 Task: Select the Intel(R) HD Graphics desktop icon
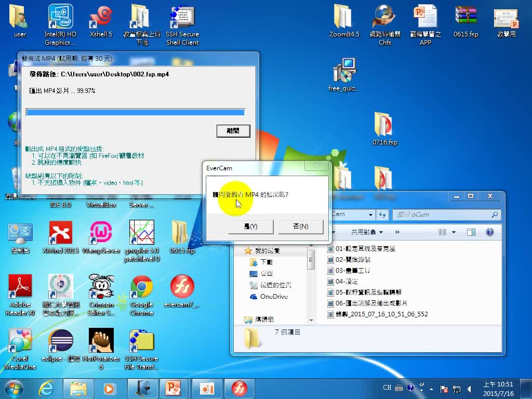60,25
